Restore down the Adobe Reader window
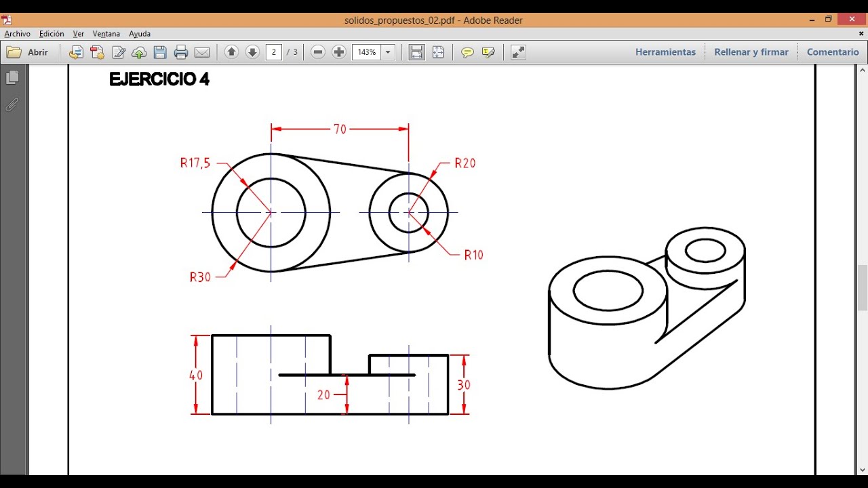868x488 pixels. pyautogui.click(x=828, y=20)
